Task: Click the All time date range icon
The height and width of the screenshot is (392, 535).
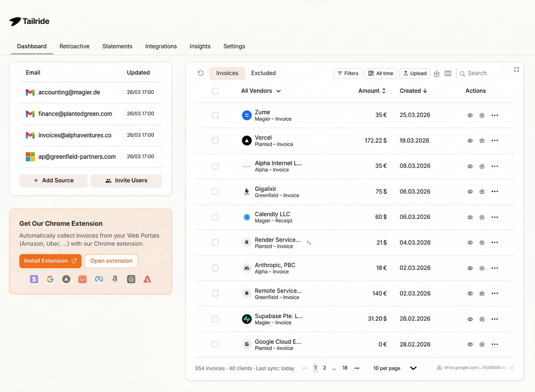Action: [x=370, y=73]
